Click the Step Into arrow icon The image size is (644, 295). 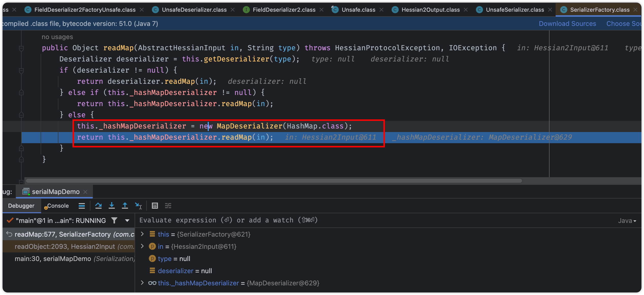pos(112,206)
